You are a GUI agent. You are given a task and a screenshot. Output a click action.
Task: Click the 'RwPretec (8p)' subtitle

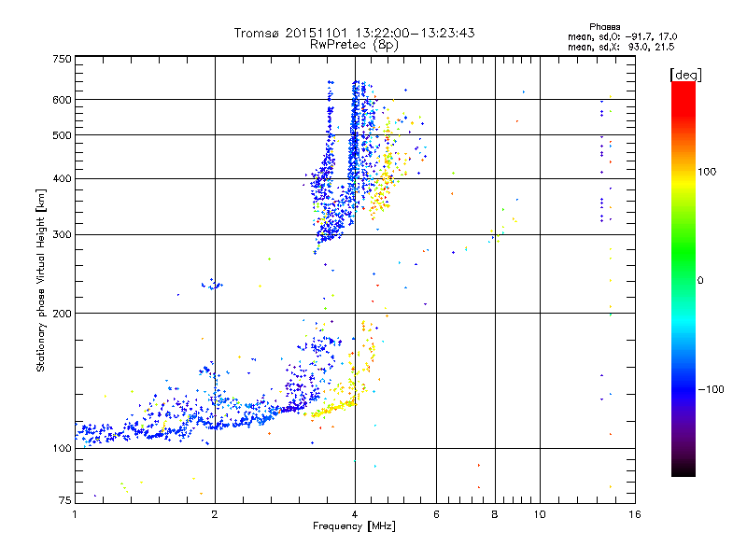point(354,45)
